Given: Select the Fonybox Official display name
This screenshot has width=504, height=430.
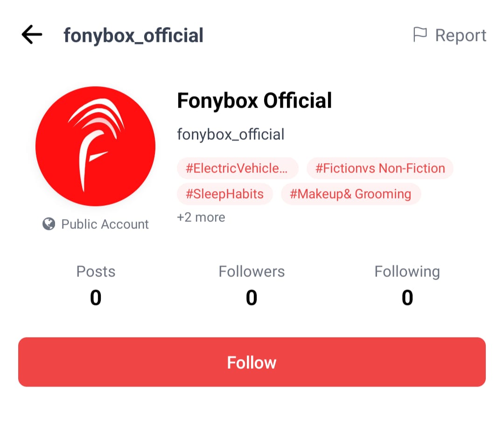Looking at the screenshot, I should [x=254, y=100].
